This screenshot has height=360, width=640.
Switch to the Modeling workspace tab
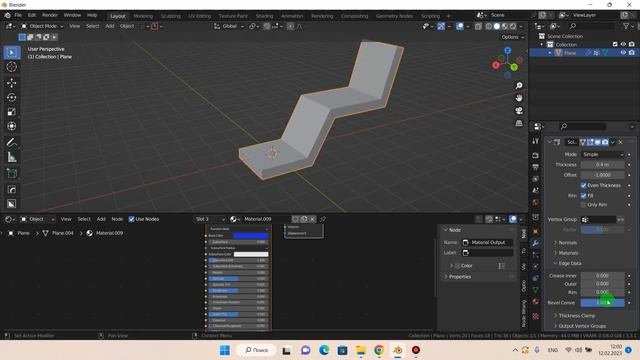(143, 16)
